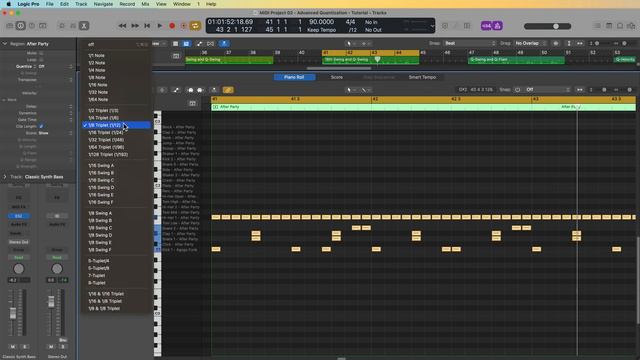Screen dimensions: 640x360
Task: Click the Swing and Q-Swing region at bar 36
Action: click(x=229, y=60)
